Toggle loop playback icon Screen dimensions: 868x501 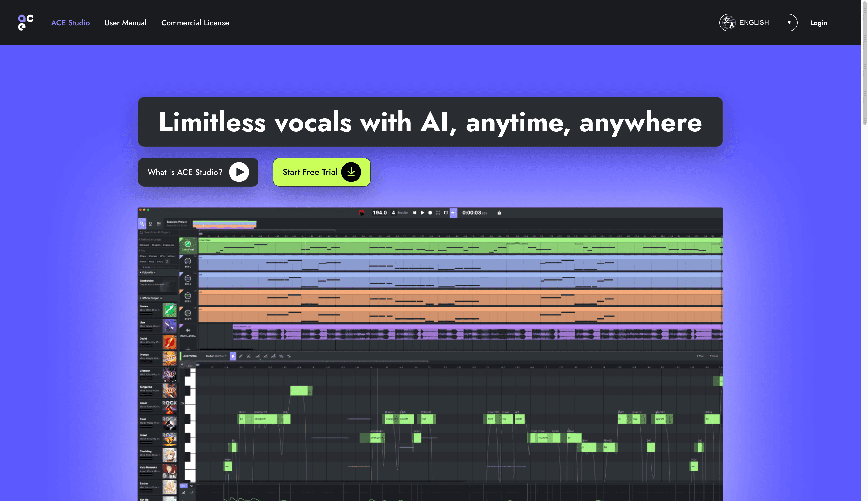point(446,213)
